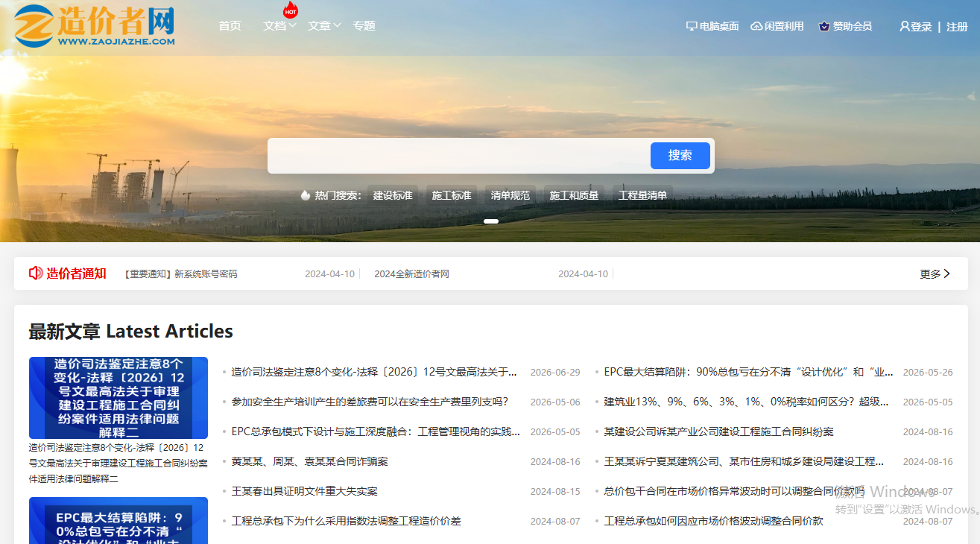Open the EPC最大结算陷阱 thumbnail image

point(118,521)
